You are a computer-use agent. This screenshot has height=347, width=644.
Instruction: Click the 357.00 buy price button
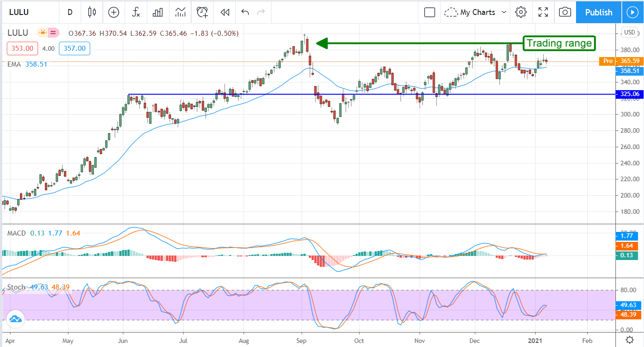coord(74,48)
